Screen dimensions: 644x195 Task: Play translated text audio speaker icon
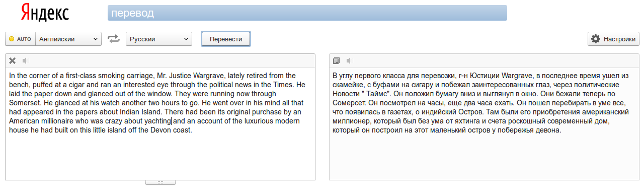350,61
